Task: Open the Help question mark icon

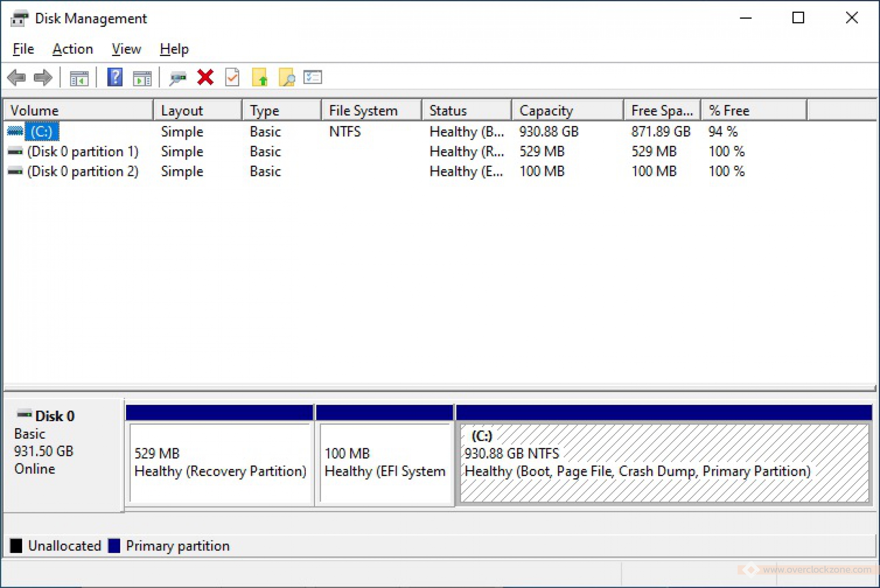Action: [x=115, y=77]
